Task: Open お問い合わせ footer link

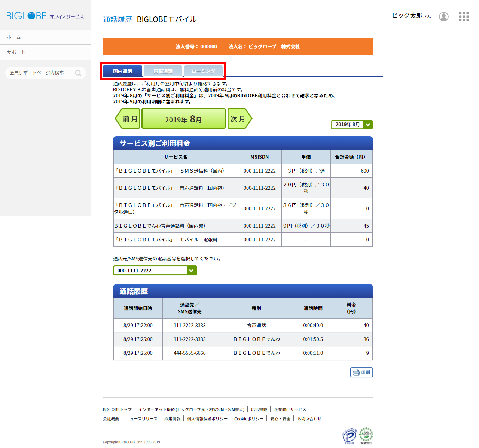Action: point(309,419)
